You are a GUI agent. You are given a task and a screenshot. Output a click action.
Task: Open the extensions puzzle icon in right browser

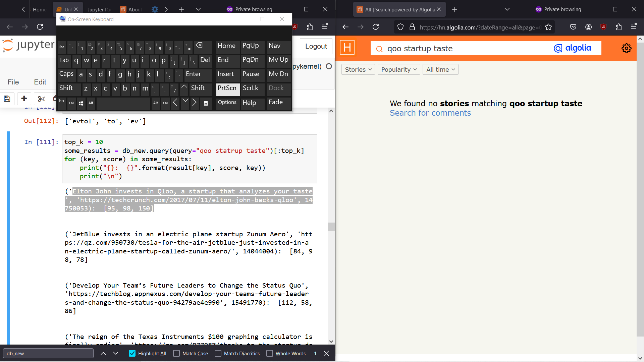click(x=619, y=27)
